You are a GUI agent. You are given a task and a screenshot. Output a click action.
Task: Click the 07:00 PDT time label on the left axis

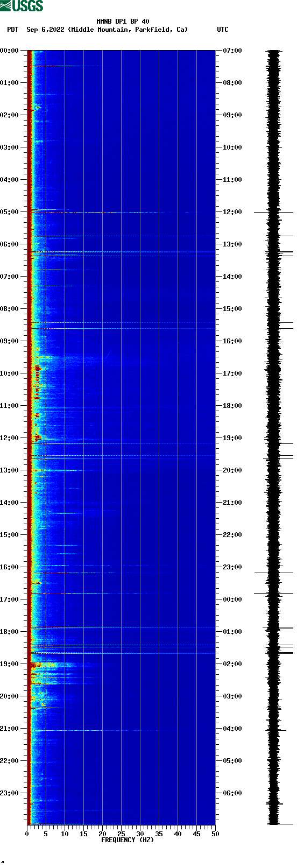click(x=9, y=277)
